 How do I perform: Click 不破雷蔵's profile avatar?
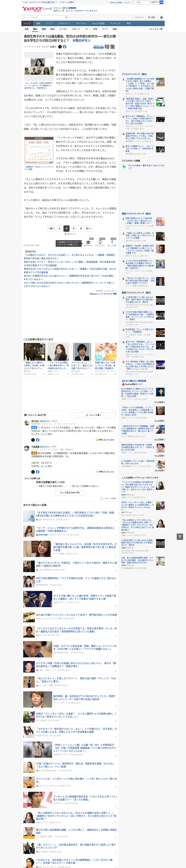[26, 448]
